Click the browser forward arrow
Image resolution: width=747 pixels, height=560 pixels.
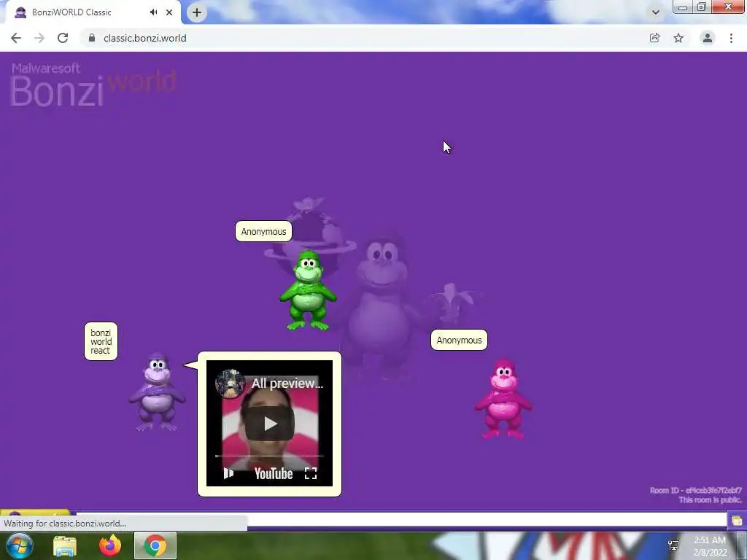[x=39, y=38]
